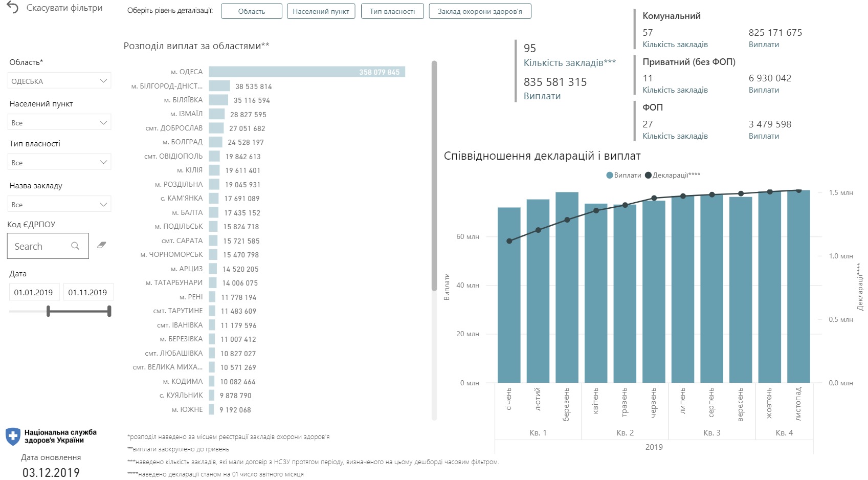Screen dimensions: 868x480
Task: Click the back arrow reset filters icon
Action: tap(12, 8)
